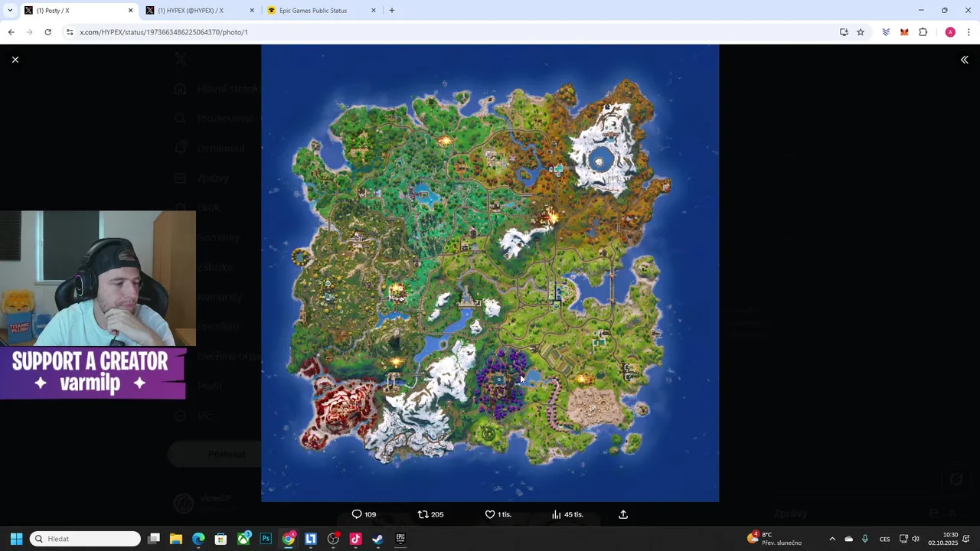Open the blue chevrons browser extension
The height and width of the screenshot is (551, 980).
tap(886, 32)
